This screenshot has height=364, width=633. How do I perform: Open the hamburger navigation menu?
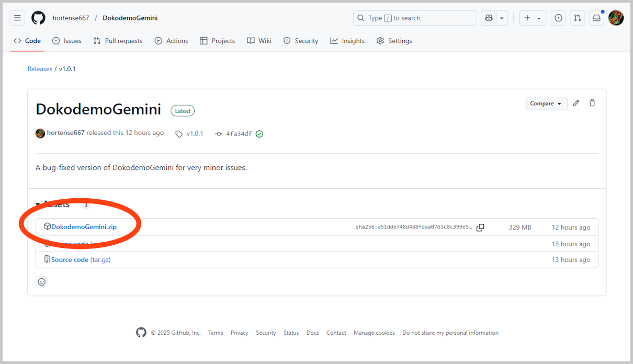17,18
